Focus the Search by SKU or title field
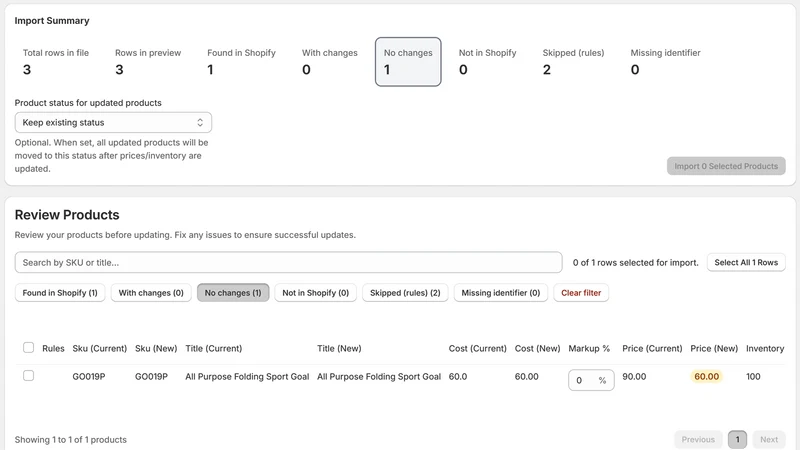Screen dimensions: 800x450 289,262
